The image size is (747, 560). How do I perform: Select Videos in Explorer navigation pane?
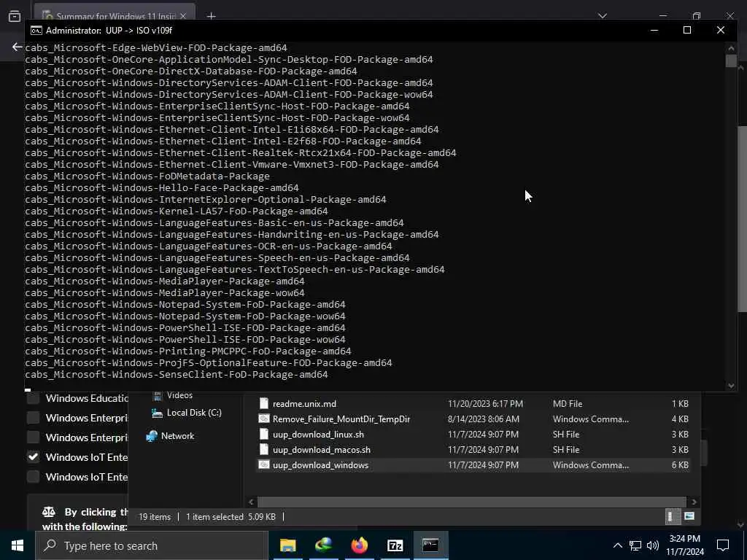tap(179, 395)
